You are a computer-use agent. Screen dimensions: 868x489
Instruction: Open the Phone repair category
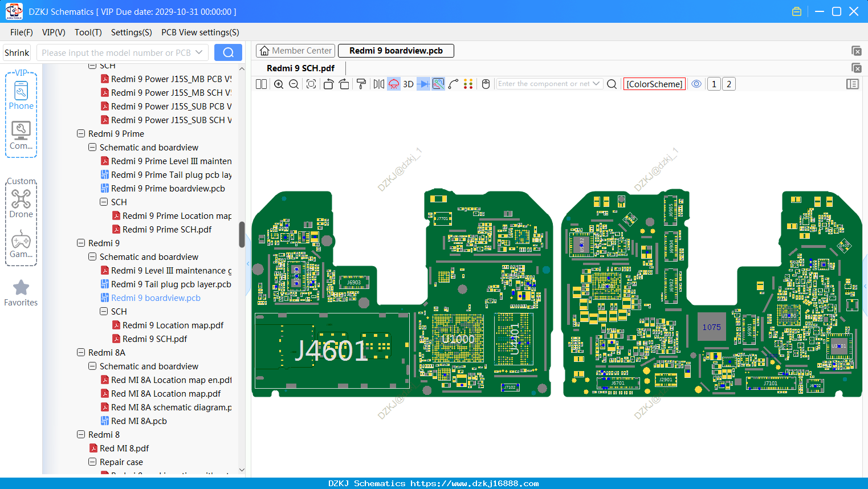tap(21, 96)
